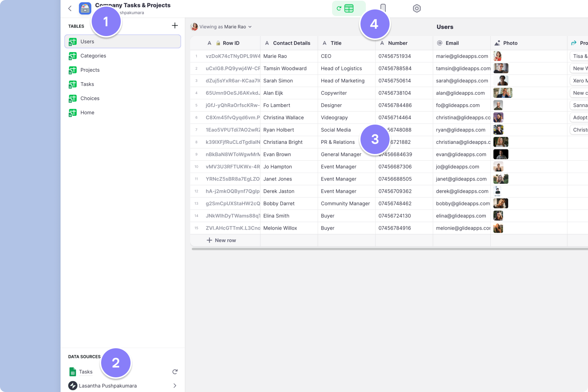Create a new table with the plus button
This screenshot has height=392, width=588.
175,25
